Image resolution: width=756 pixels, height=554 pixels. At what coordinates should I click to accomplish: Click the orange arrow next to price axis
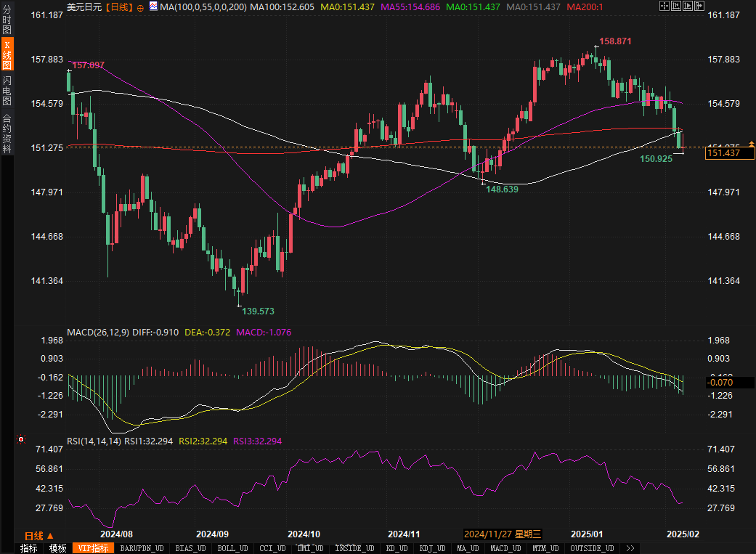coord(751,144)
